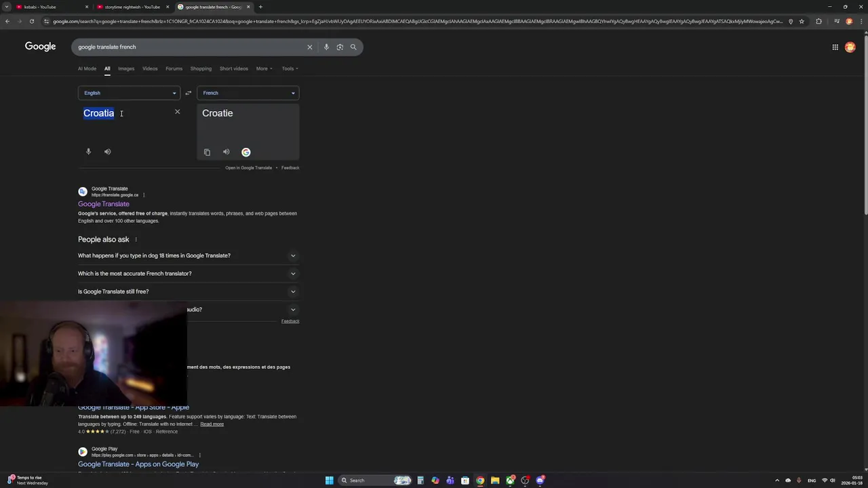Click the browser address bar
This screenshot has width=868, height=488.
[x=417, y=21]
